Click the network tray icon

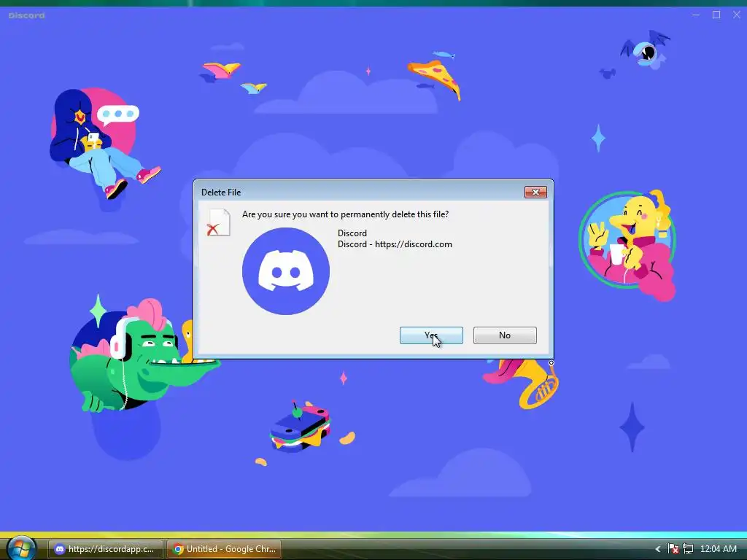pos(688,549)
